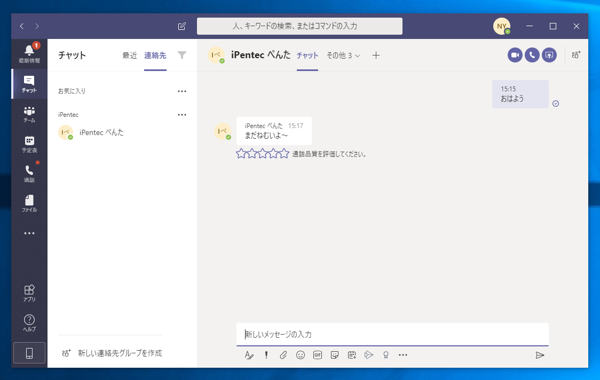Open the Activity notifications bell

point(29,53)
